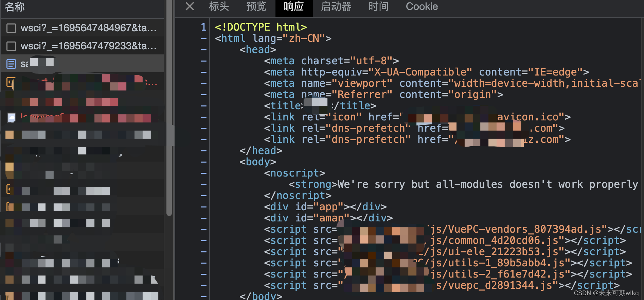The height and width of the screenshot is (300, 644).
Task: Close the request details panel
Action: pos(190,6)
